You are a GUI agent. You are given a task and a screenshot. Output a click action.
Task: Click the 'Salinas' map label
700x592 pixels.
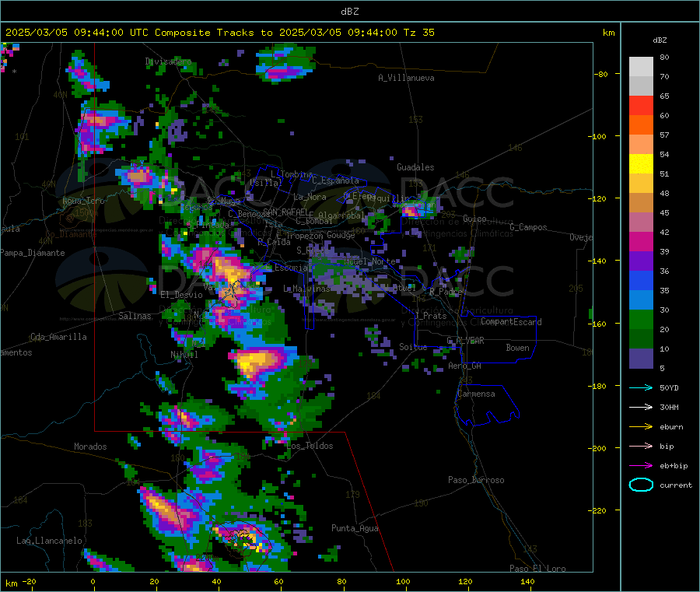(x=135, y=316)
